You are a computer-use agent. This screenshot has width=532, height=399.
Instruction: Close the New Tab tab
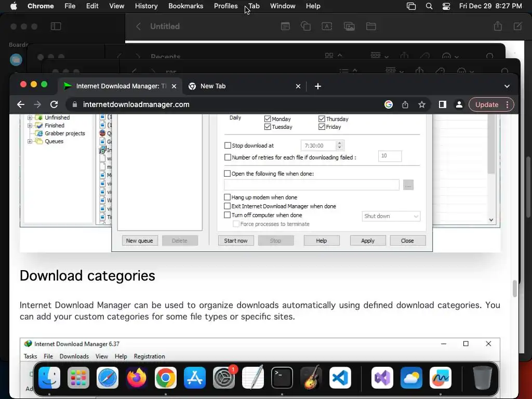tap(298, 86)
